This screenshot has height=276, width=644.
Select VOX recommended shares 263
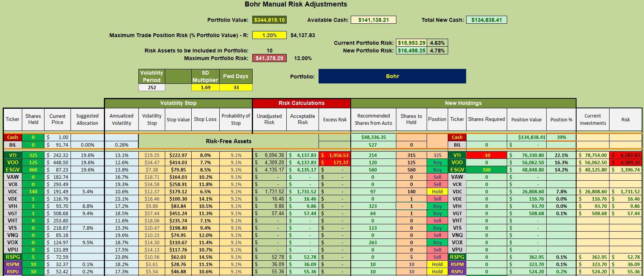click(373, 243)
